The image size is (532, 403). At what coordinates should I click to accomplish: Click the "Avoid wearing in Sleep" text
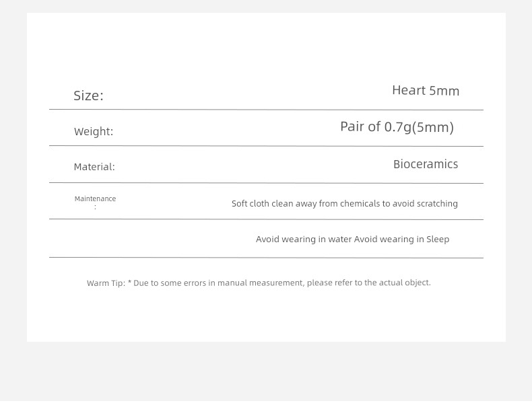tap(402, 240)
